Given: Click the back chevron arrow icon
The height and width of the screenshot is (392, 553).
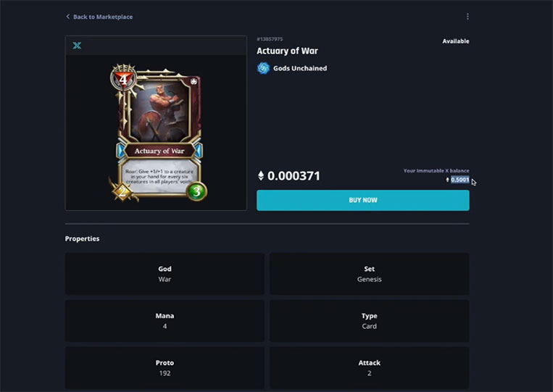Looking at the screenshot, I should pos(67,17).
